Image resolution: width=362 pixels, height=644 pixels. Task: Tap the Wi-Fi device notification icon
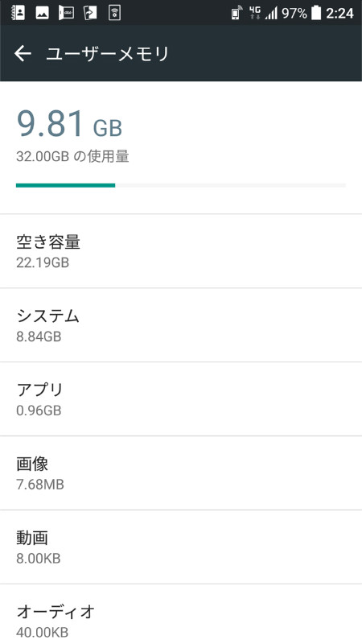click(x=114, y=13)
